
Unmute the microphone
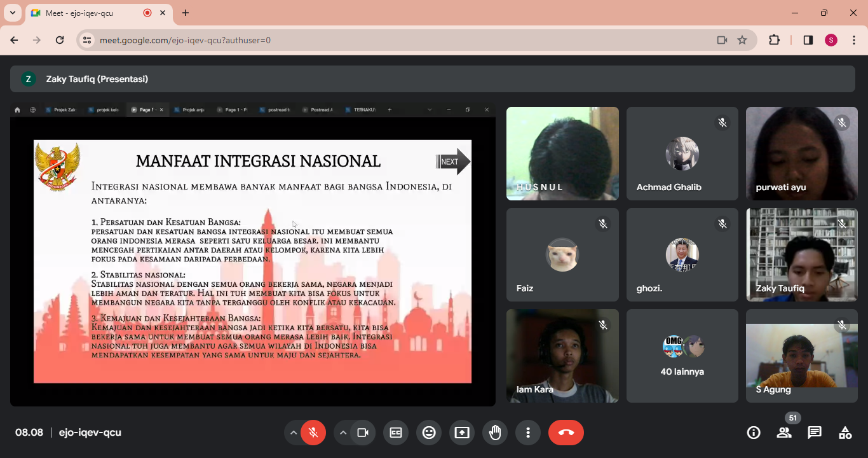[x=313, y=433]
